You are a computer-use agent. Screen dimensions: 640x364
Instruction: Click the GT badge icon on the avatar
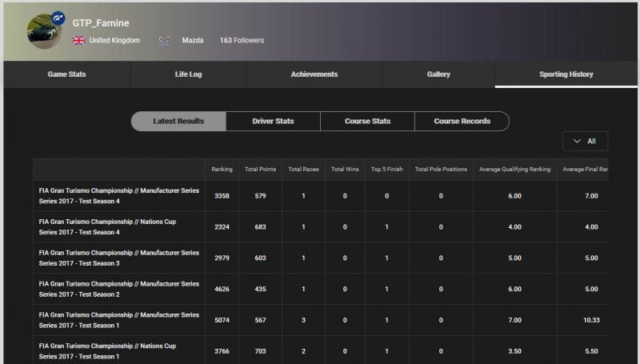(58, 18)
